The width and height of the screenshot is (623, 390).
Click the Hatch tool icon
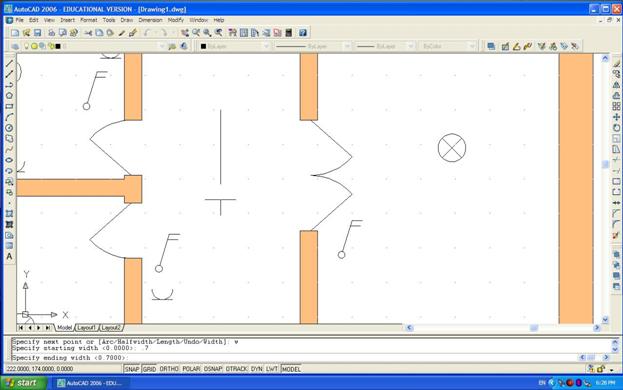coord(10,214)
